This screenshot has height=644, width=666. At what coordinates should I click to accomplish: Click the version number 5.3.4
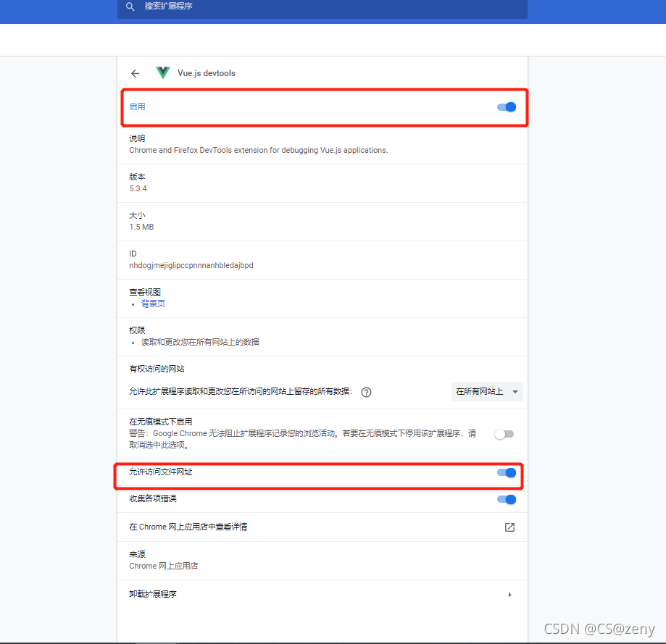[x=138, y=188]
